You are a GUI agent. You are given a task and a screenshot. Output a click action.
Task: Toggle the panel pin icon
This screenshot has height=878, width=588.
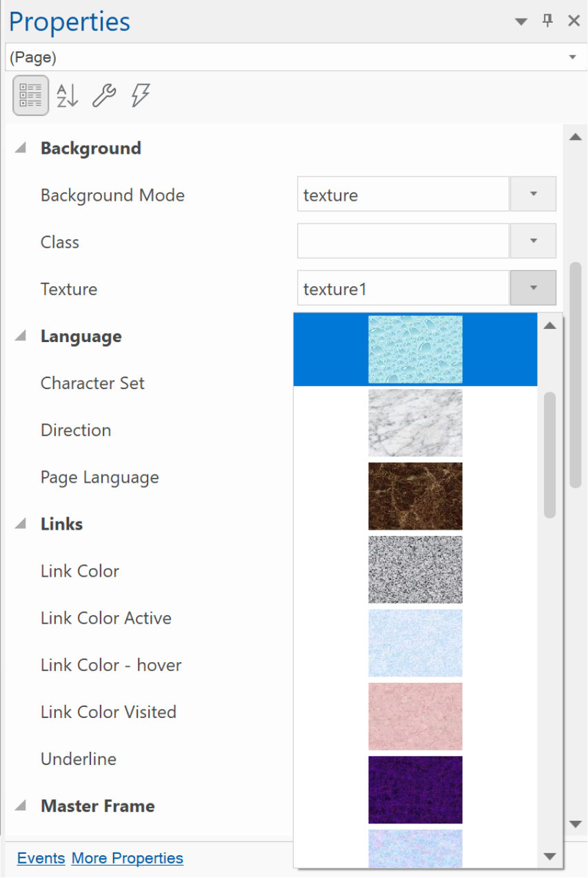point(548,21)
